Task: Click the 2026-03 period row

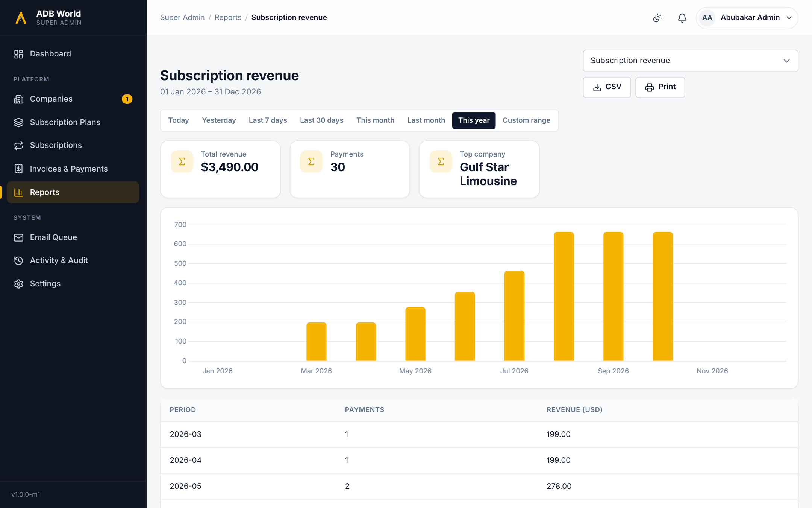Action: [479, 435]
